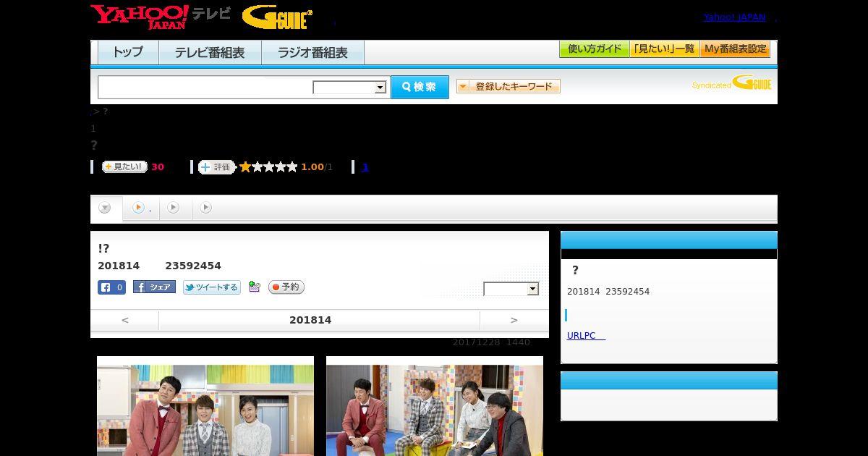Click the Facebook シェア button
Screen dimensions: 868x456
coord(154,287)
